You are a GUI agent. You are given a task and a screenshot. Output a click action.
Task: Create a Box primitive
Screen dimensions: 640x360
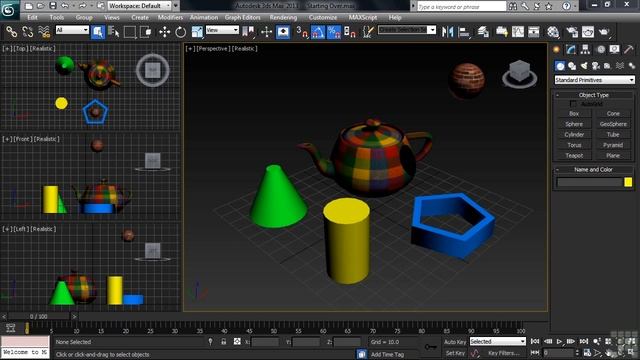[x=574, y=113]
